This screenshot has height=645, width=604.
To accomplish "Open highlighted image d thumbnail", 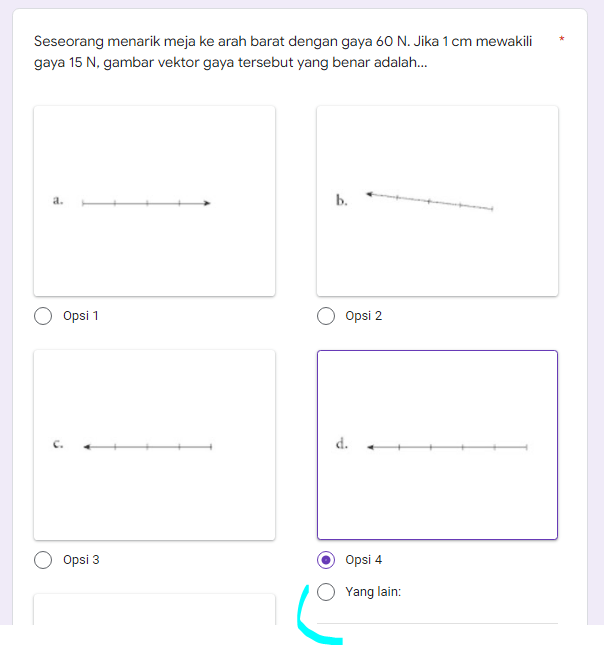I will (437, 445).
